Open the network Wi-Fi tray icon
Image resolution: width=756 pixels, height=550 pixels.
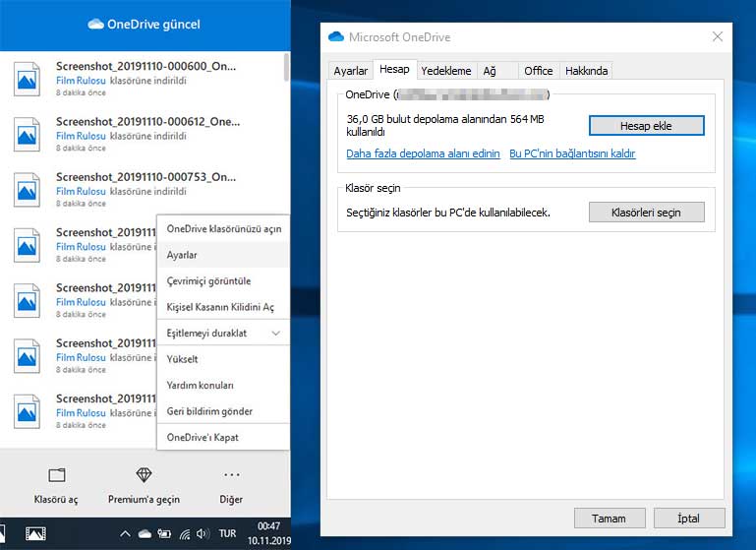(x=184, y=533)
